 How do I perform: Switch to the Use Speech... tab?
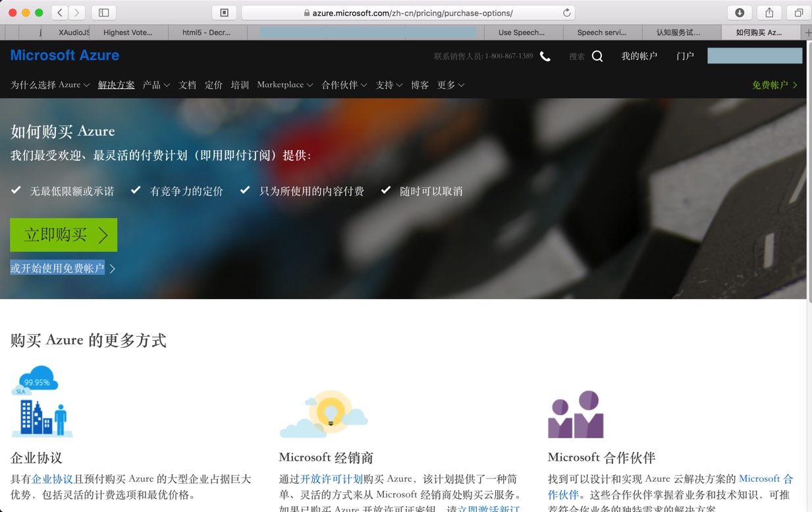click(x=524, y=32)
